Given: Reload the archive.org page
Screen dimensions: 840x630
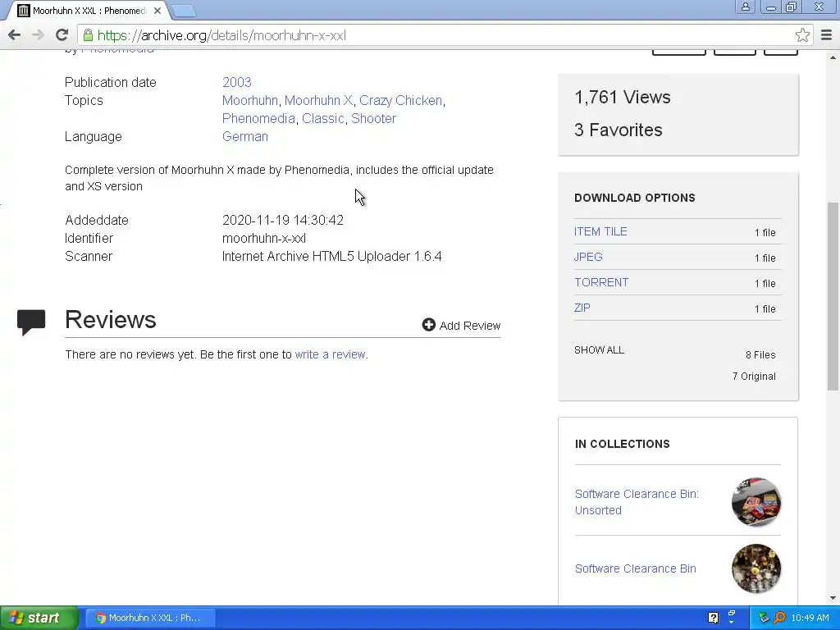Looking at the screenshot, I should click(x=62, y=35).
